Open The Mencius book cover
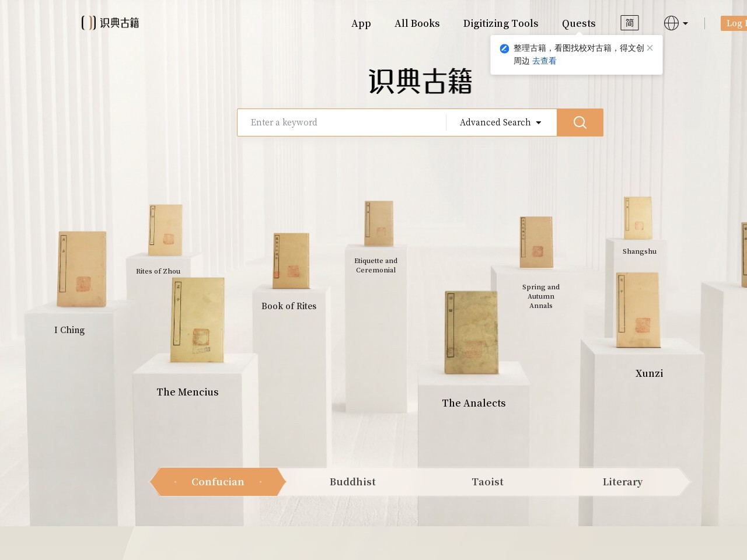Viewport: 747px width, 560px height. pos(197,320)
